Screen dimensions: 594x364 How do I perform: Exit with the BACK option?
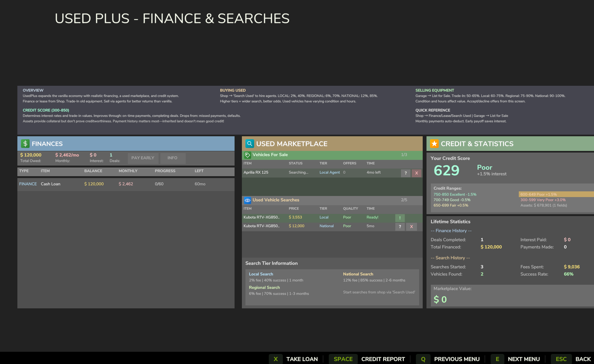583,359
